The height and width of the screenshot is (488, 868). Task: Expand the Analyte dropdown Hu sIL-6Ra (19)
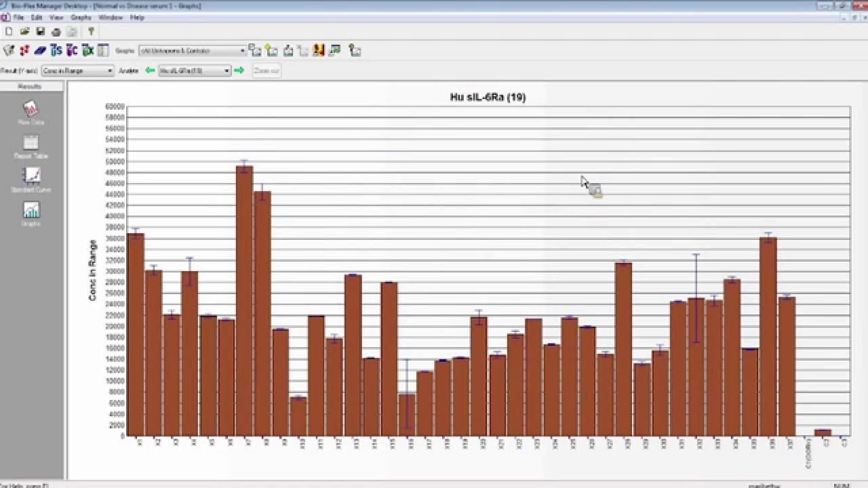pos(226,70)
